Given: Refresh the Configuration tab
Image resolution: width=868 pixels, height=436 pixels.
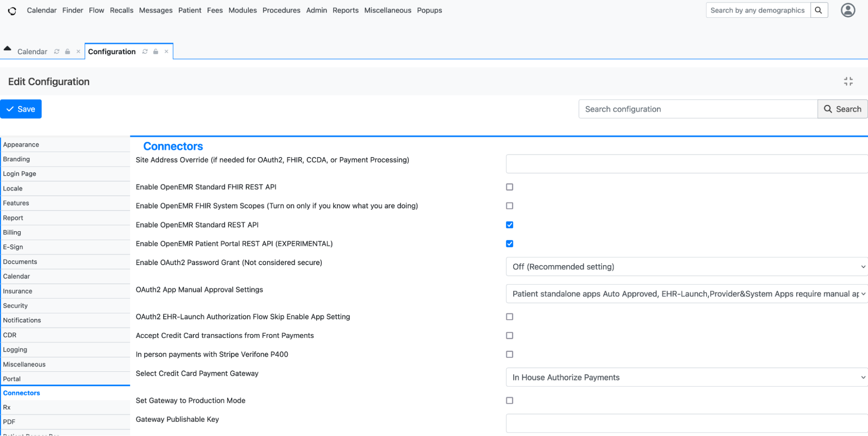Looking at the screenshot, I should click(145, 52).
